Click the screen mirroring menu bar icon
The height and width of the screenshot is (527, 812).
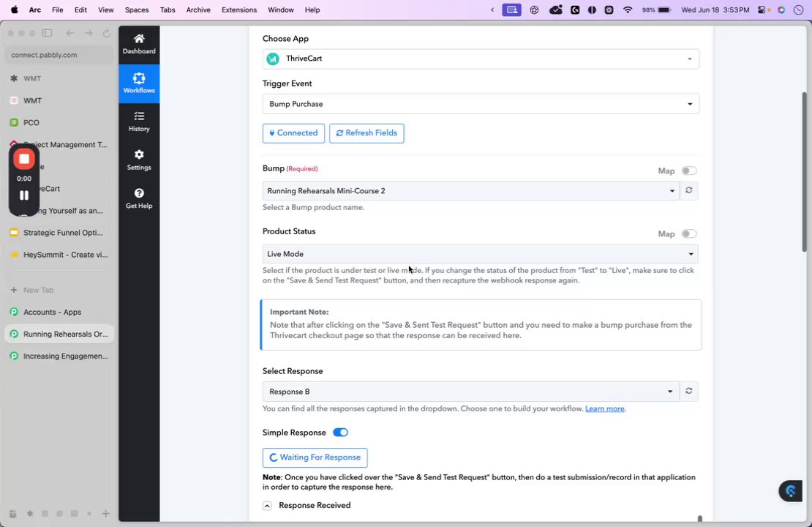pyautogui.click(x=511, y=10)
